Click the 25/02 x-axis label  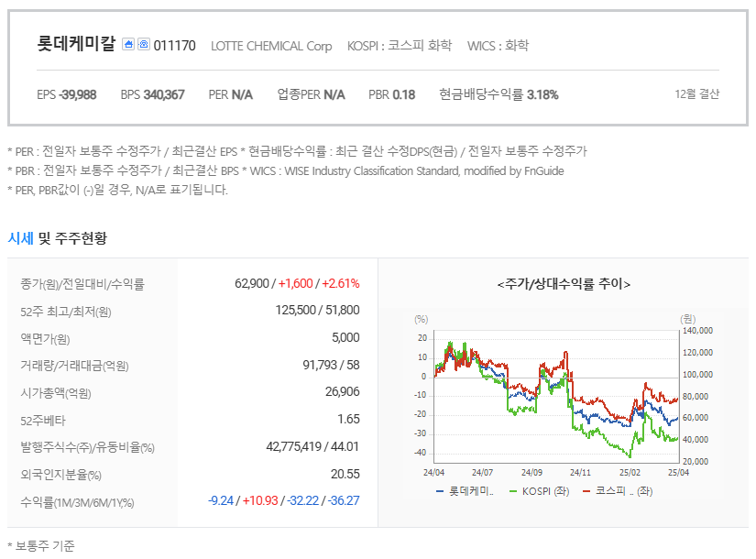click(x=630, y=473)
